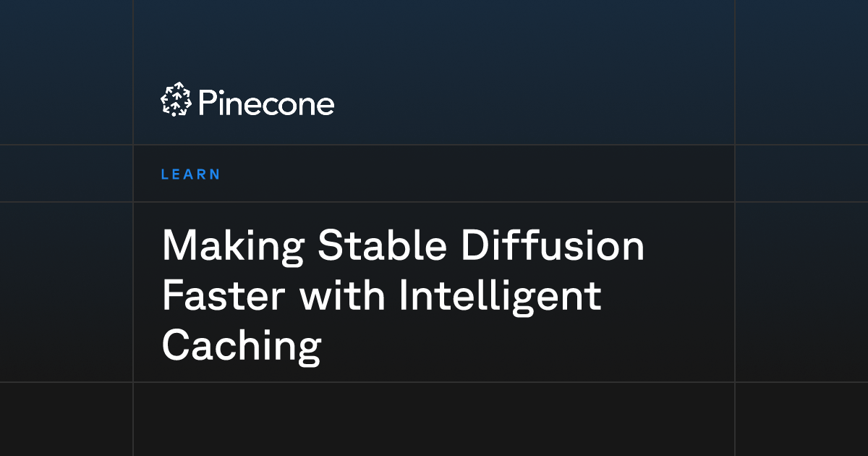Image resolution: width=868 pixels, height=456 pixels.
Task: Click the word Caching in the title
Action: coord(242,349)
